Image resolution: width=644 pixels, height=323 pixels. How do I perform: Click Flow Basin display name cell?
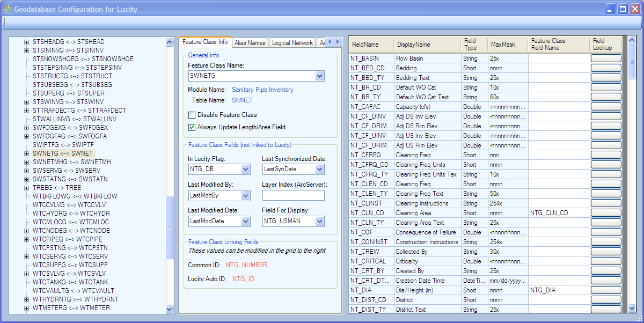tap(427, 58)
